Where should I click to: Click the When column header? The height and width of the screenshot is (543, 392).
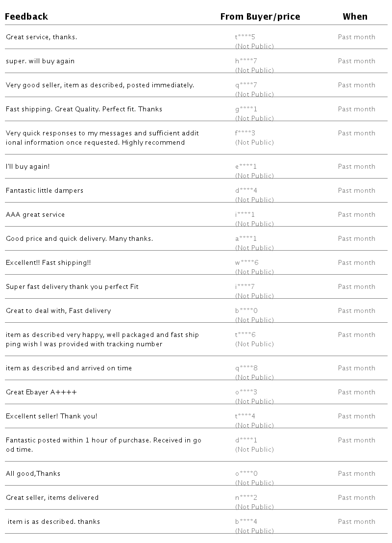[355, 17]
